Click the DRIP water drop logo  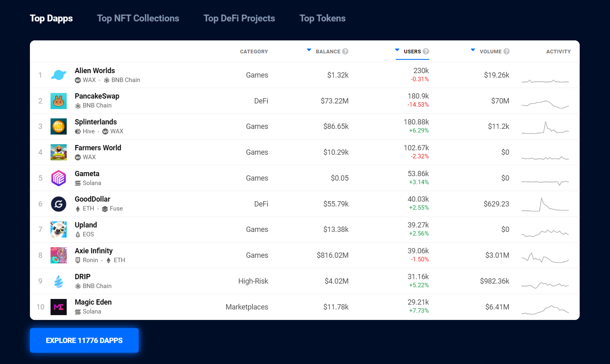59,281
